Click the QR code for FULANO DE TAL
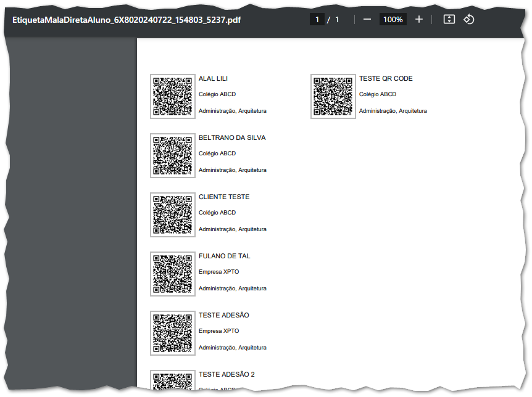This screenshot has width=532, height=397. 173,274
